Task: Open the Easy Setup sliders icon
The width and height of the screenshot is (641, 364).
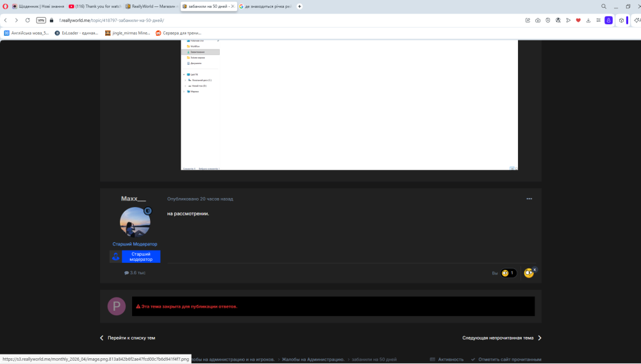Action: tap(599, 20)
